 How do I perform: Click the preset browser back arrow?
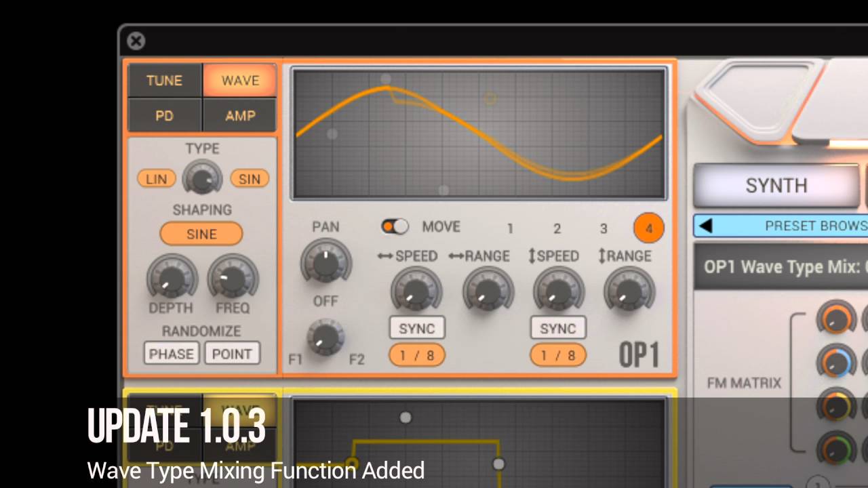pyautogui.click(x=706, y=226)
